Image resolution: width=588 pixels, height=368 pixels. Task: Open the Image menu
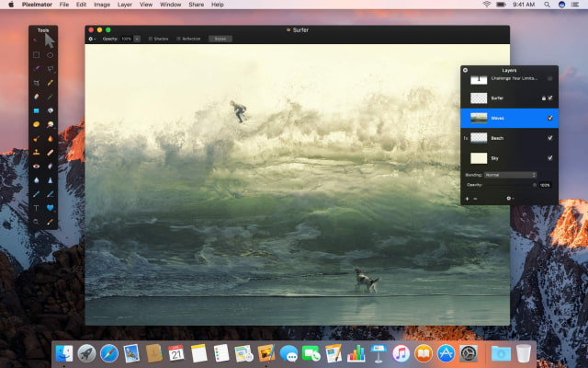pyautogui.click(x=102, y=5)
